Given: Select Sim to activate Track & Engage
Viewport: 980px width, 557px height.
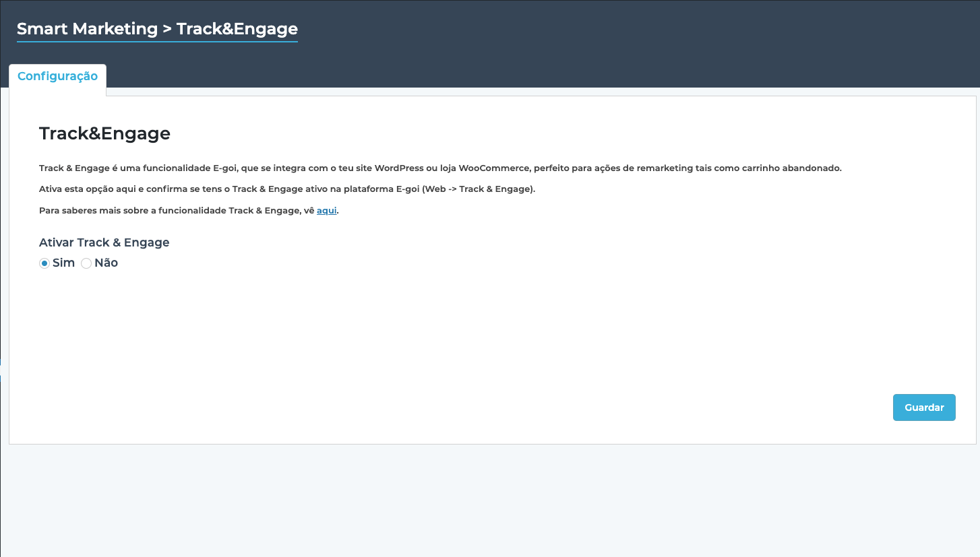Looking at the screenshot, I should tap(44, 263).
